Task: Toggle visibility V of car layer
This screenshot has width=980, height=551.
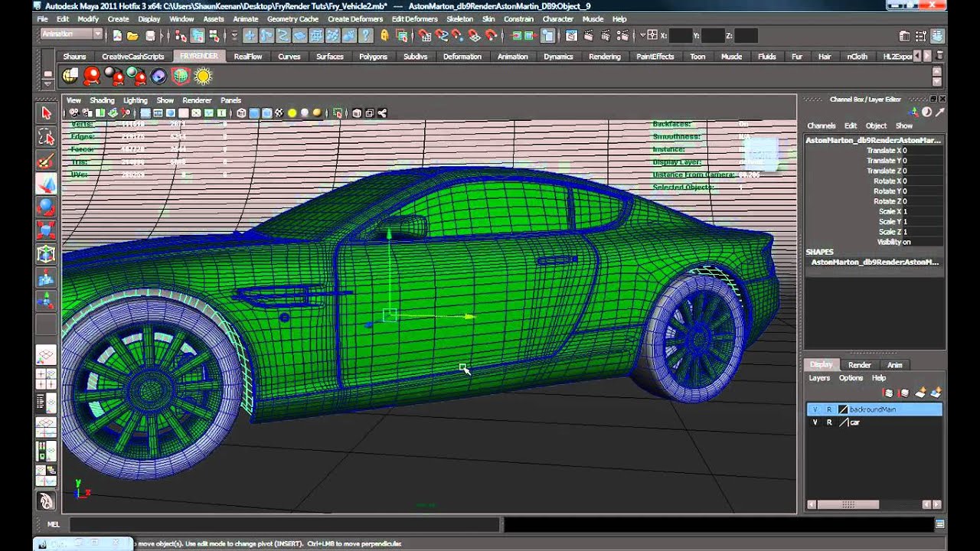Action: click(x=815, y=422)
